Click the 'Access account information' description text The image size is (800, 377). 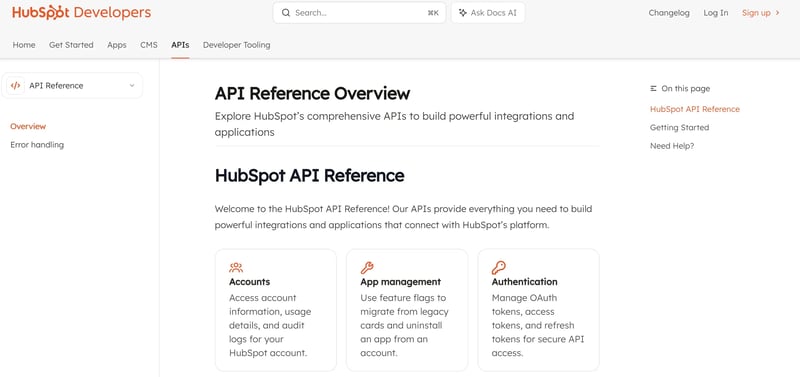(x=270, y=325)
